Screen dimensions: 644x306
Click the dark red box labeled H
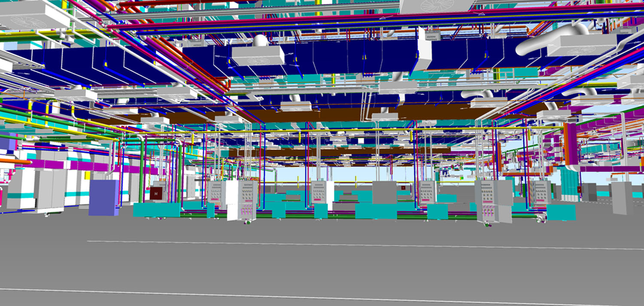pyautogui.click(x=155, y=193)
